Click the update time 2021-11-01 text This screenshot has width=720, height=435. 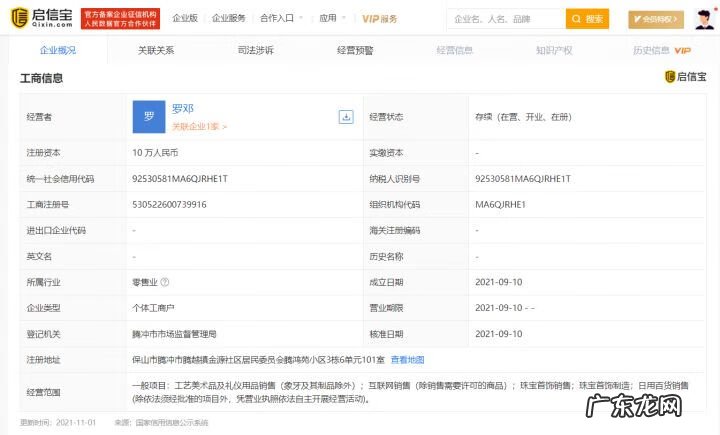tap(58, 422)
